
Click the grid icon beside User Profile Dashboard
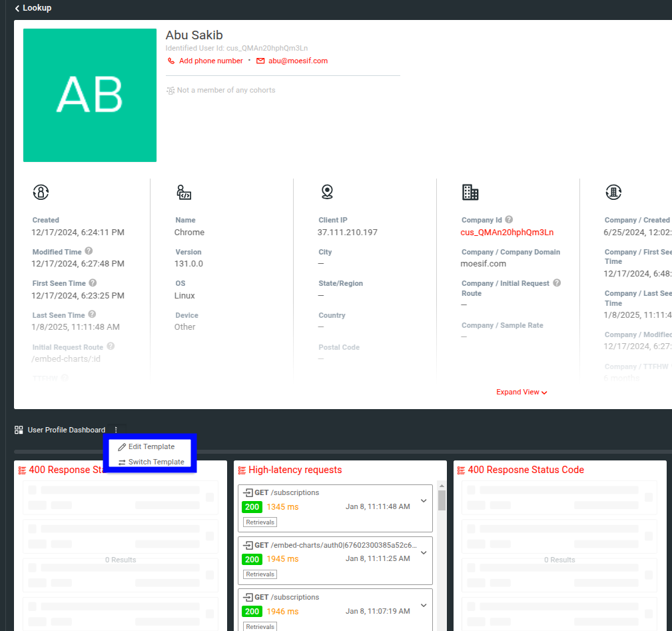coord(18,429)
